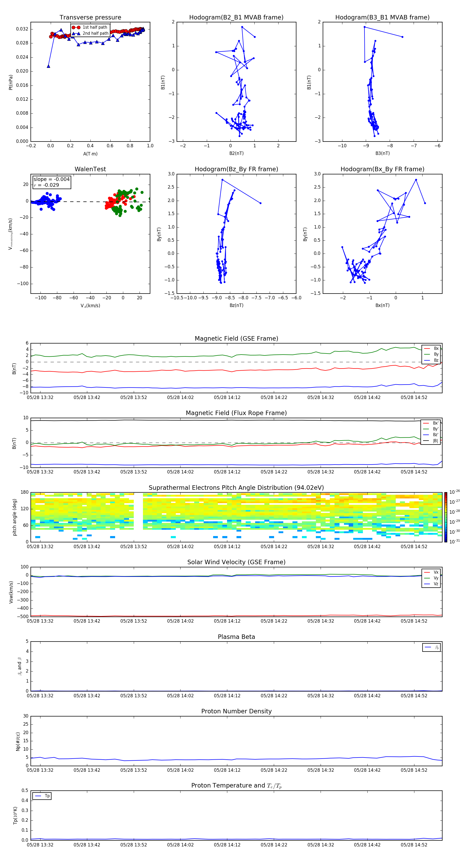Select 'By' in GSE magnetic field legend
The height and width of the screenshot is (868, 473).
[431, 355]
